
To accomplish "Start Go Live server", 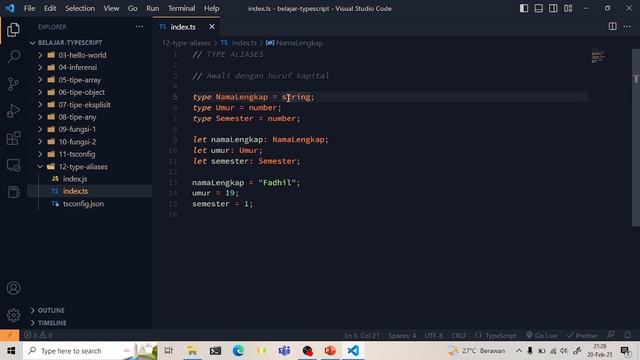I will coord(542,335).
